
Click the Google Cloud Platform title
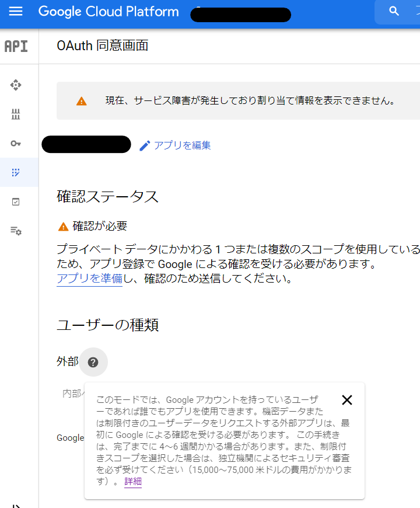pos(108,12)
